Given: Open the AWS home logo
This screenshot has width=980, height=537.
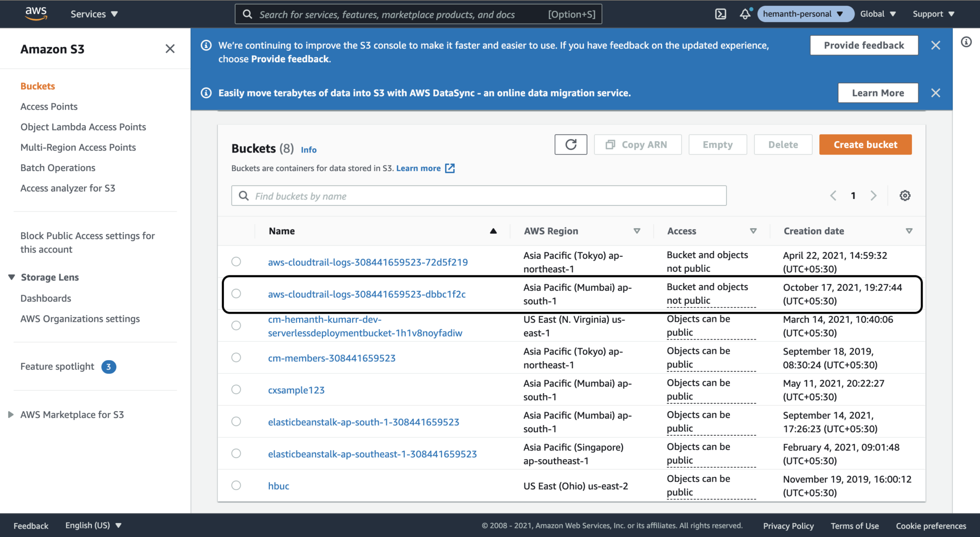Looking at the screenshot, I should pos(36,13).
